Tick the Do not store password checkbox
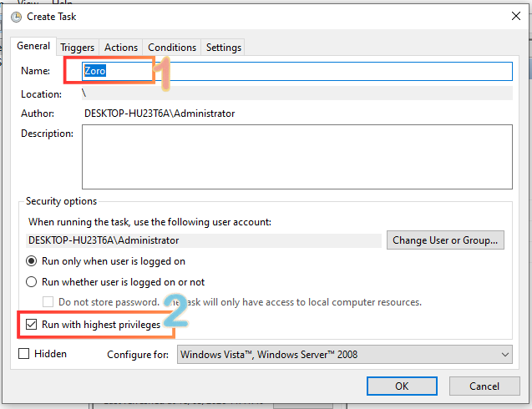The height and width of the screenshot is (409, 532). coord(48,301)
